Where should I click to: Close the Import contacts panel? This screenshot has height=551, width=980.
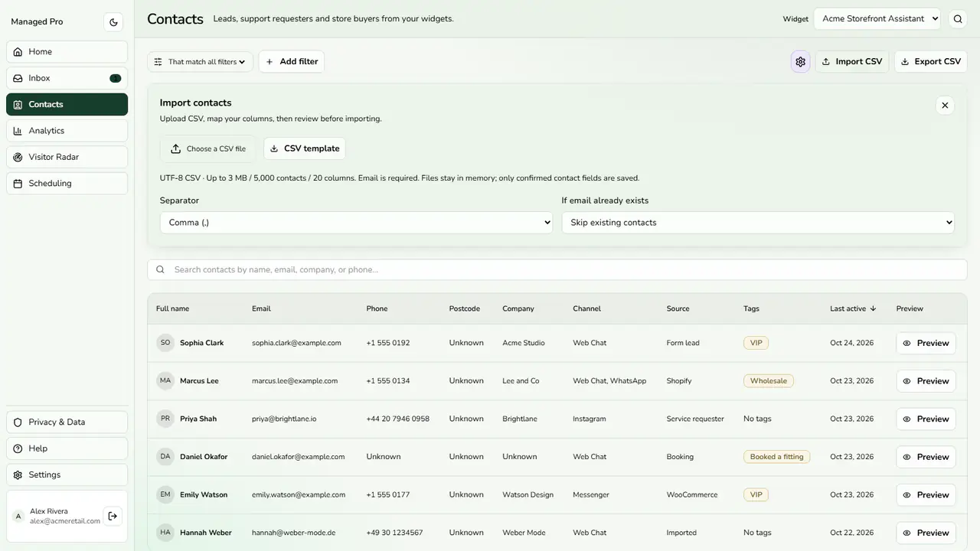click(945, 106)
